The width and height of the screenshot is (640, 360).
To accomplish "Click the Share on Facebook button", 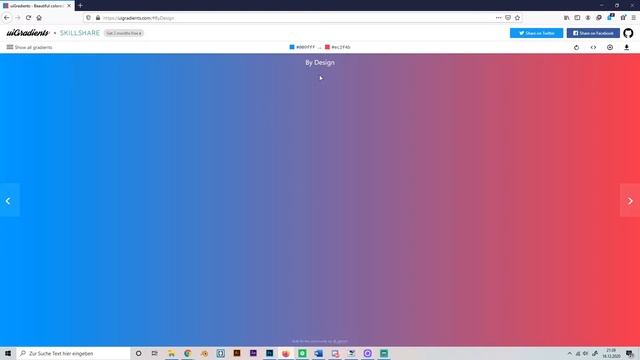I will [x=593, y=33].
